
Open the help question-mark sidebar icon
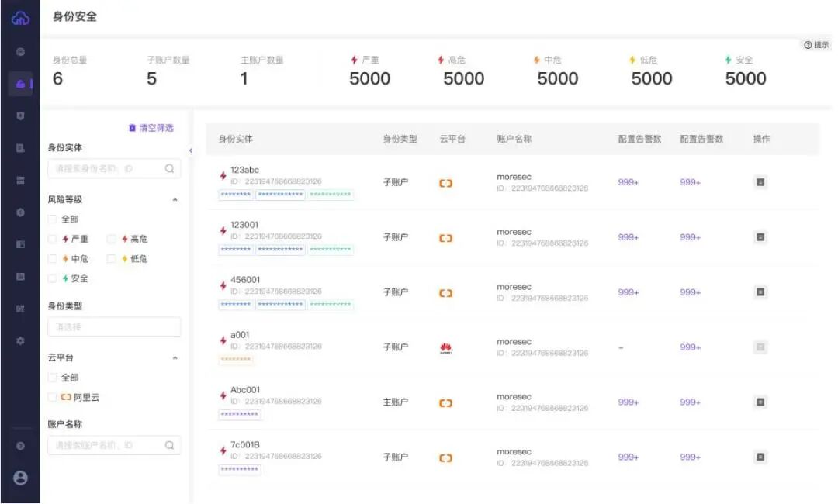point(20,446)
